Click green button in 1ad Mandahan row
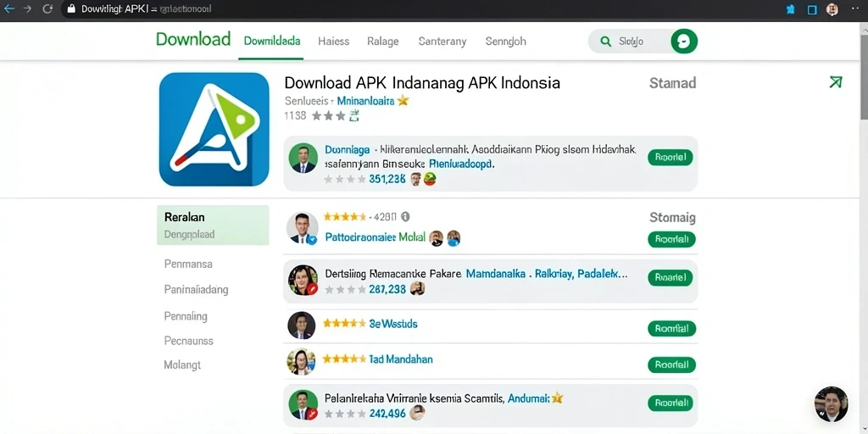868x434 pixels. pos(671,365)
